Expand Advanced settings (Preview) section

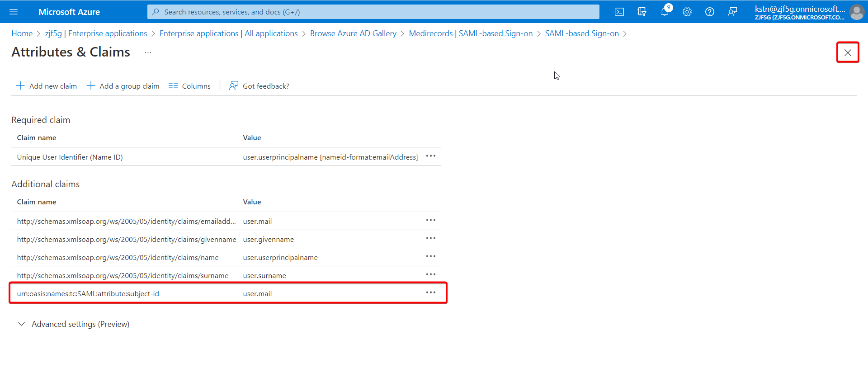73,324
